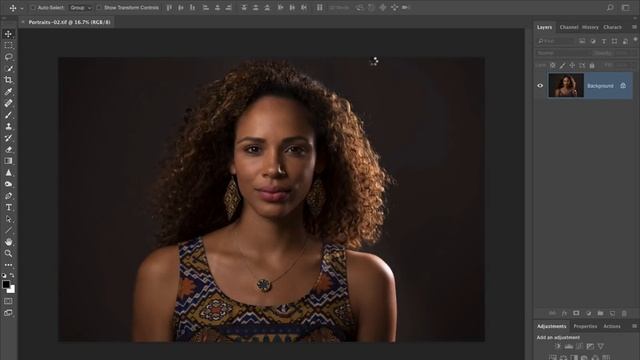
Task: Select the Rectangular Marquee tool
Action: point(8,45)
